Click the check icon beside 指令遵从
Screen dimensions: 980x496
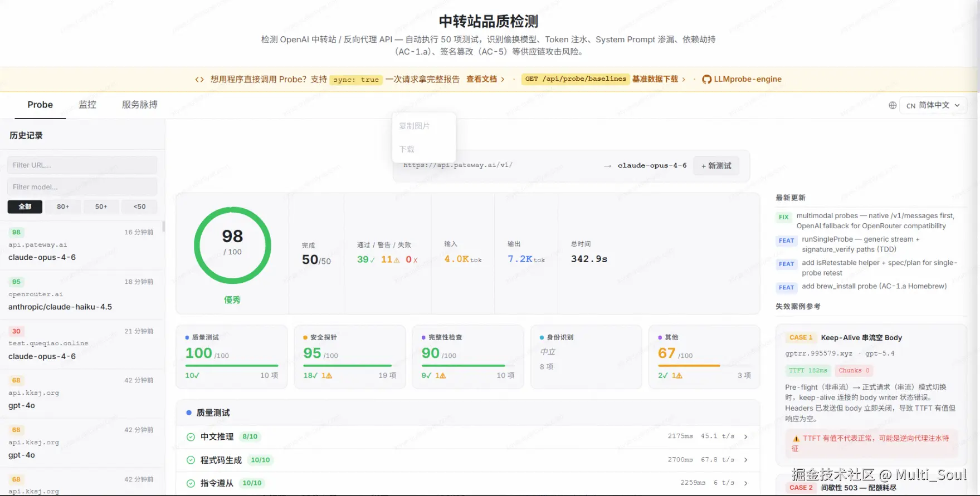[x=191, y=483]
